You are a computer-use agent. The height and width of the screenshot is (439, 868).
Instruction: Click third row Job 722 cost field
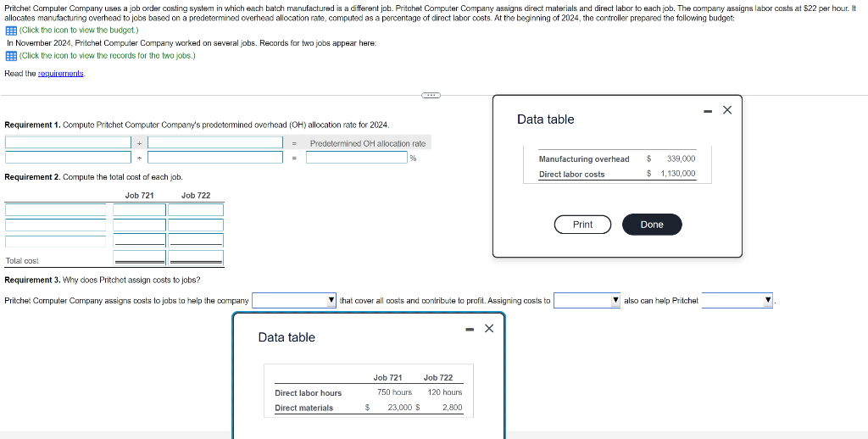pos(196,240)
